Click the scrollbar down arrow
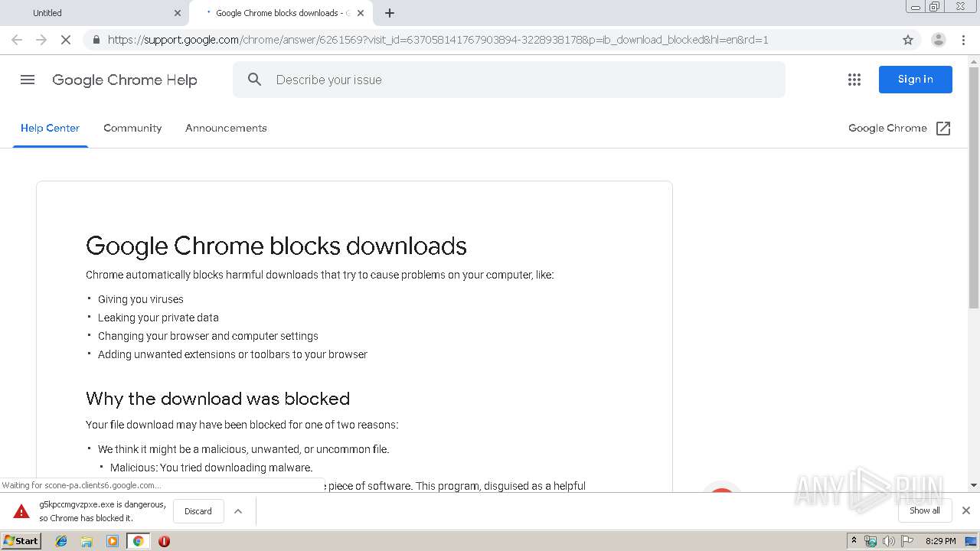The image size is (980, 551). coord(974,485)
